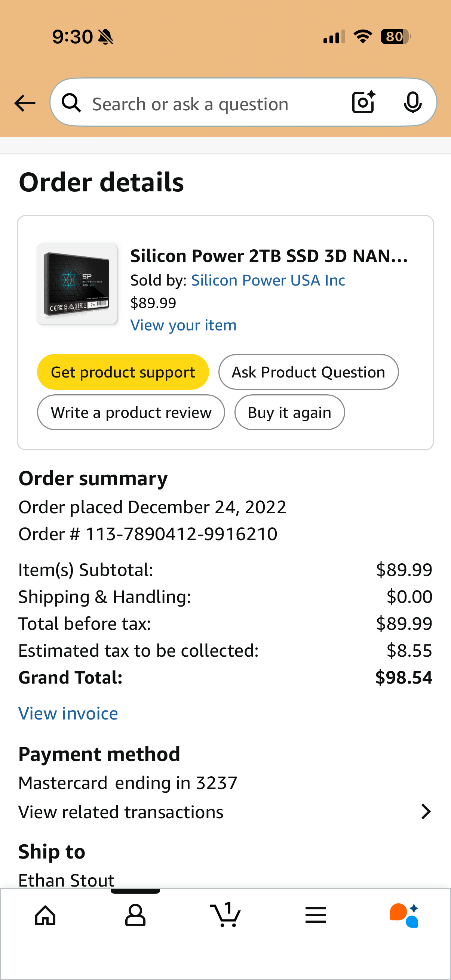Screen dimensions: 451x980
Task: Tap the search magnifier icon
Action: pyautogui.click(x=71, y=103)
